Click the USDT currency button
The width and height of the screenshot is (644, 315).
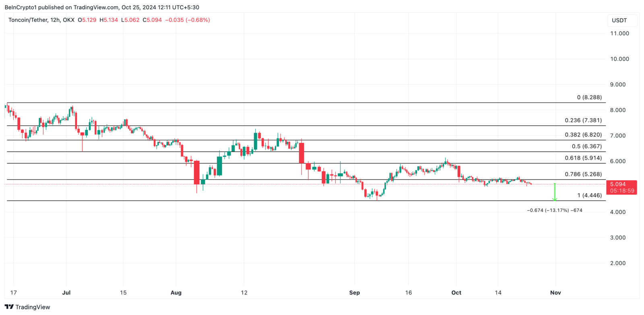(x=619, y=20)
